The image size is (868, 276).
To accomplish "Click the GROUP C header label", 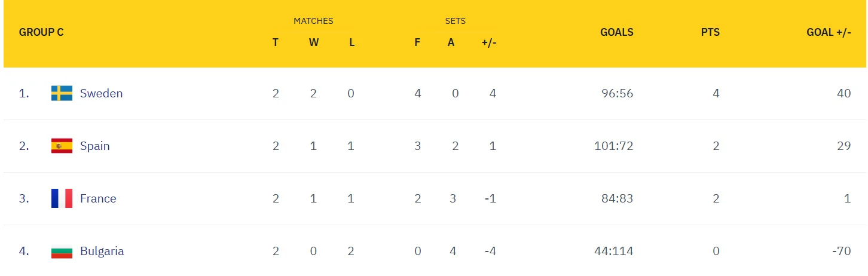I will pos(41,32).
